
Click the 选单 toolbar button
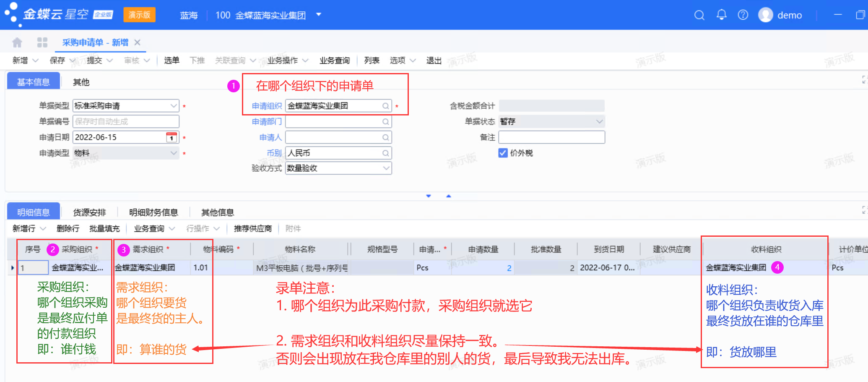click(172, 60)
